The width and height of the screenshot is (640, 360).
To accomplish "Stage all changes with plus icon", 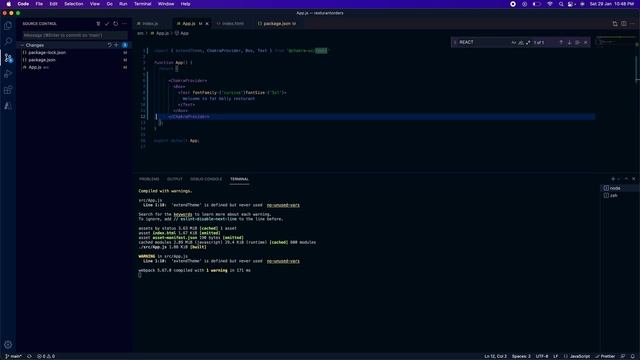I will [116, 45].
